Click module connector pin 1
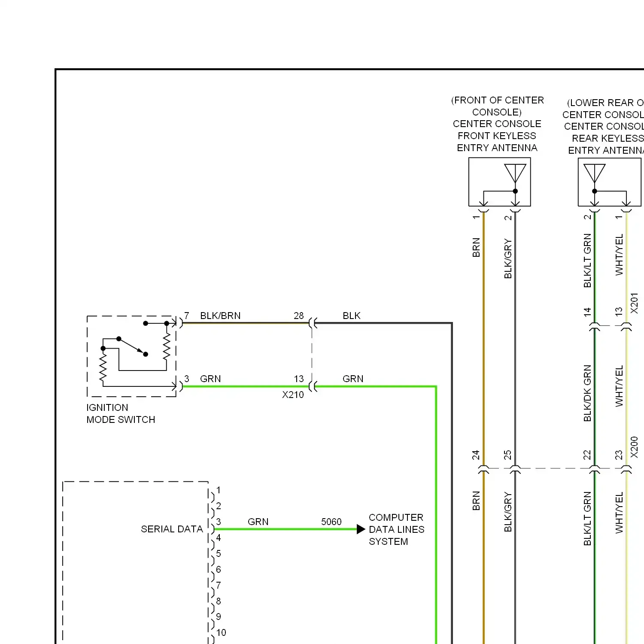 pyautogui.click(x=218, y=490)
